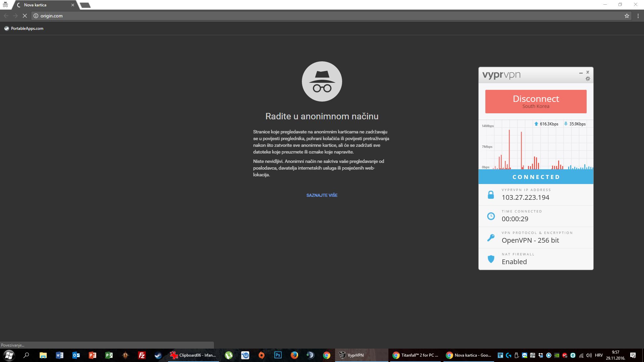Launch Origin client from the taskbar
This screenshot has height=362, width=644.
click(262, 355)
